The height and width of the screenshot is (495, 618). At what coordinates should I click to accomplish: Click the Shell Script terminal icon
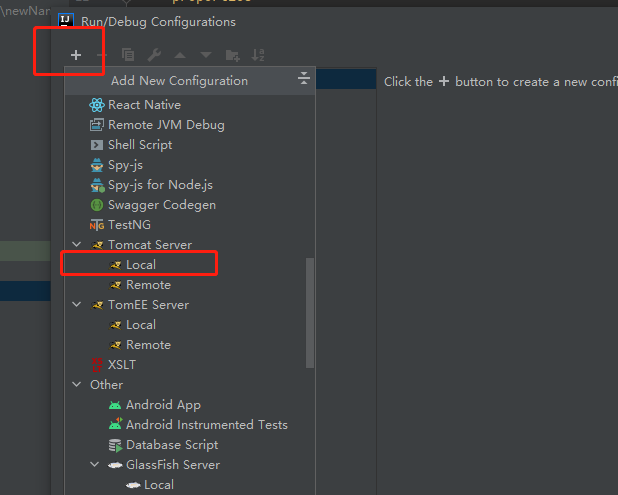[97, 145]
